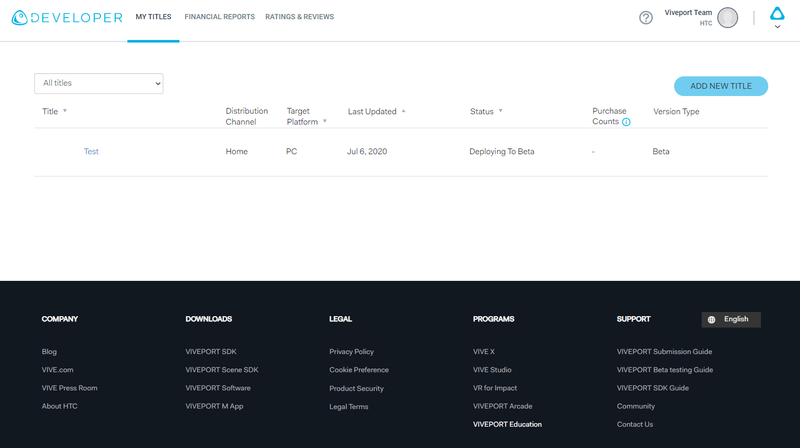800x448 pixels.
Task: Open the VIVE.com footer link
Action: click(x=57, y=370)
